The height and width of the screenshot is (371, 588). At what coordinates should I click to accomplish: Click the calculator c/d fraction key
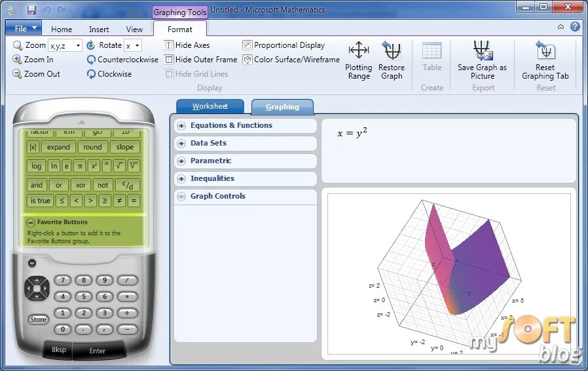click(x=128, y=185)
